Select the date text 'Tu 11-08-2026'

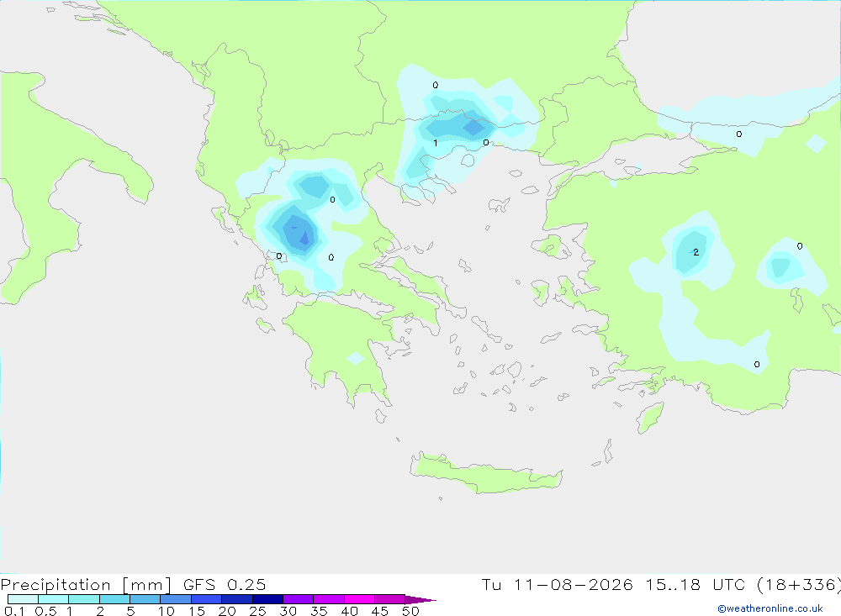point(557,584)
